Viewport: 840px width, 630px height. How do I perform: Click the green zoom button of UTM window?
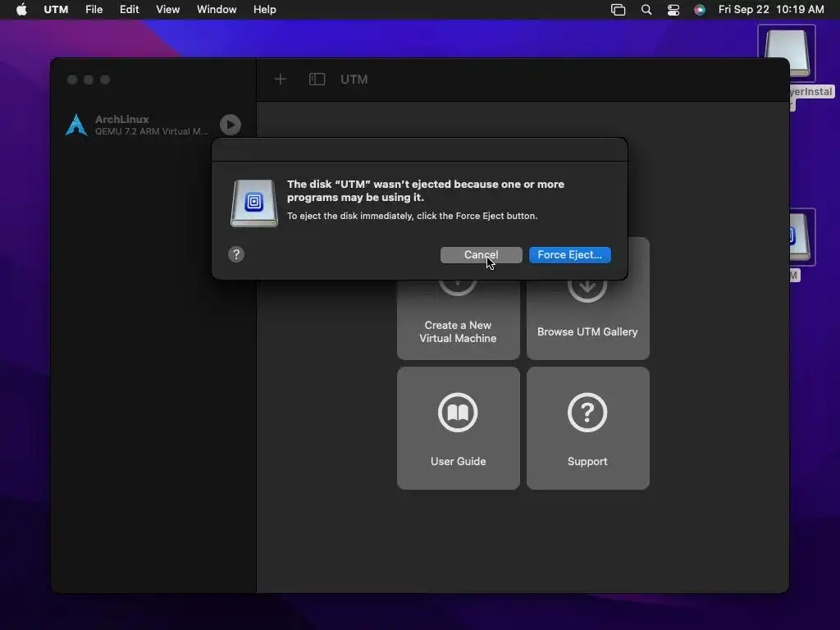coord(106,80)
